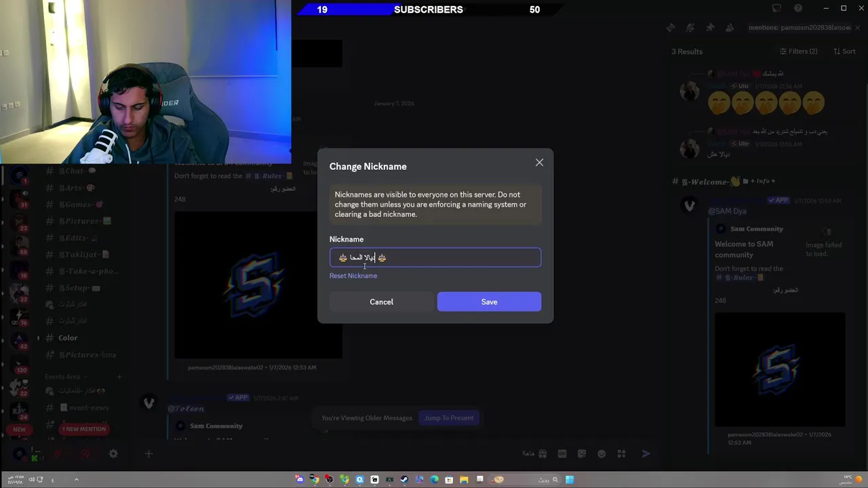Open the sticker picker in message bar
The width and height of the screenshot is (868, 488).
coord(582,454)
